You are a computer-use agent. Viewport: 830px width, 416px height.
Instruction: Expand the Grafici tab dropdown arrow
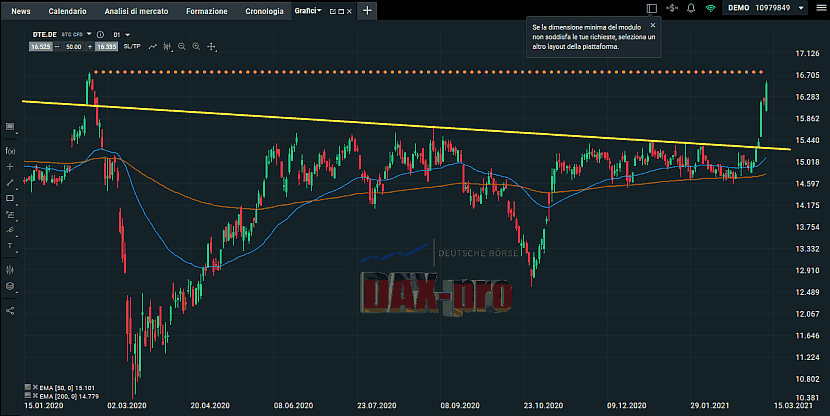point(319,11)
